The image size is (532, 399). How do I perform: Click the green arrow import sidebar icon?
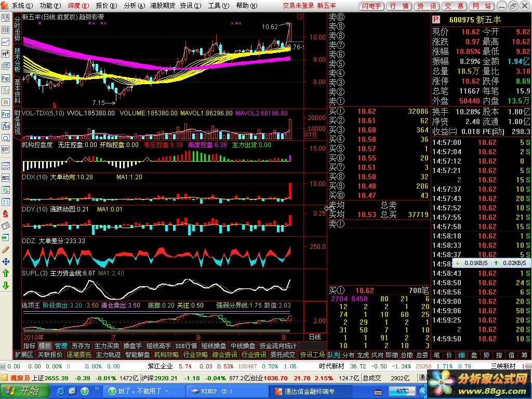[x=5, y=237]
